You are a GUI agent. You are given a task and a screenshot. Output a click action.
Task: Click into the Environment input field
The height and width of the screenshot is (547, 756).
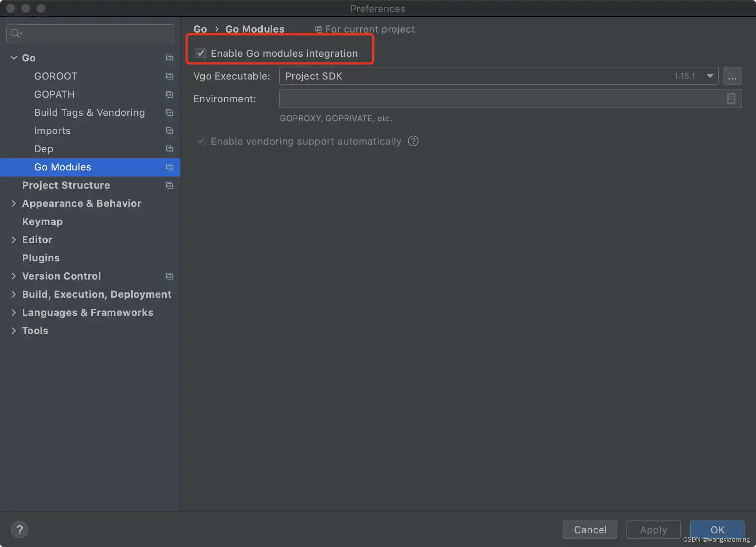[x=500, y=99]
